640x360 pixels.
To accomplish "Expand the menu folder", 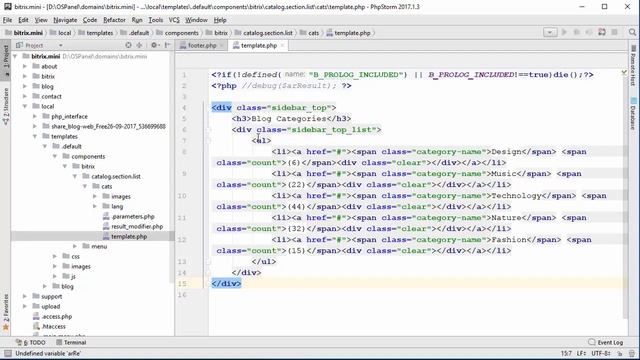I will [75, 246].
